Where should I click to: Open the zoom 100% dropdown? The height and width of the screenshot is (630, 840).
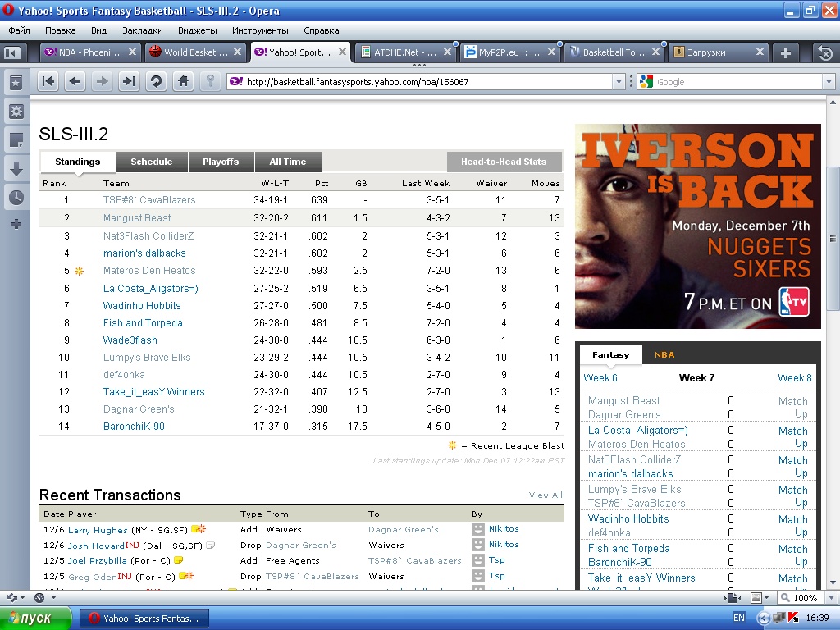click(832, 598)
